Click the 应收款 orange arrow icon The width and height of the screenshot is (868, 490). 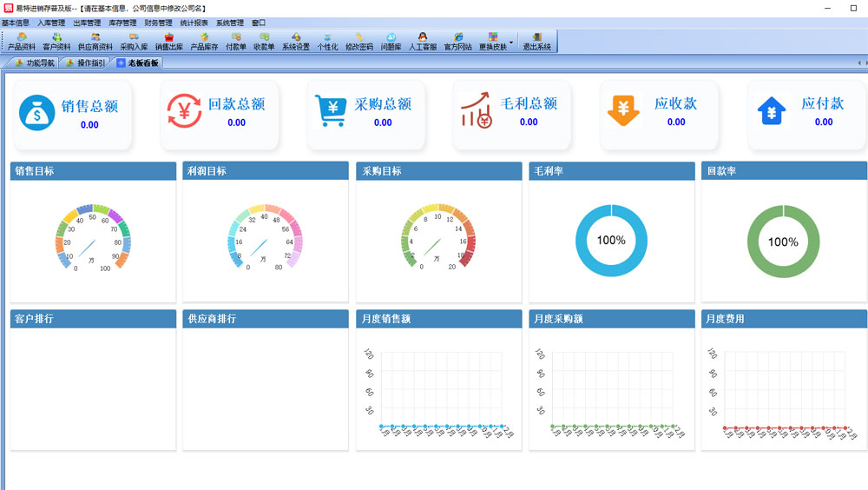[623, 110]
